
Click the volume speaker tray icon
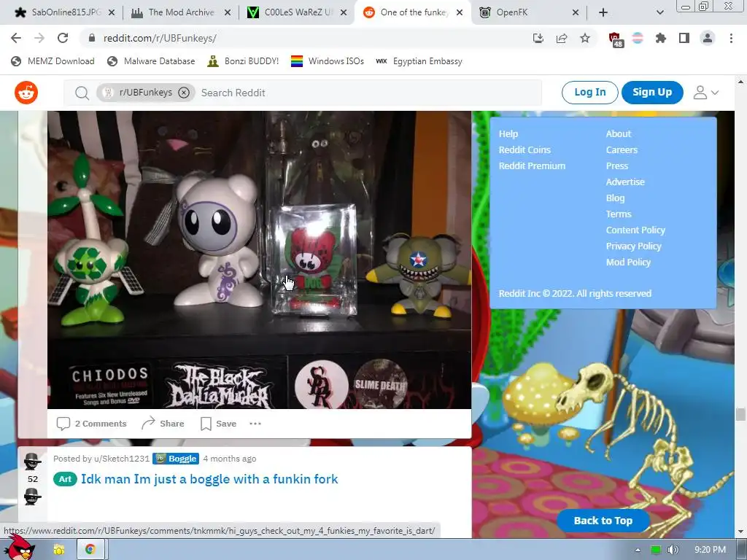673,550
